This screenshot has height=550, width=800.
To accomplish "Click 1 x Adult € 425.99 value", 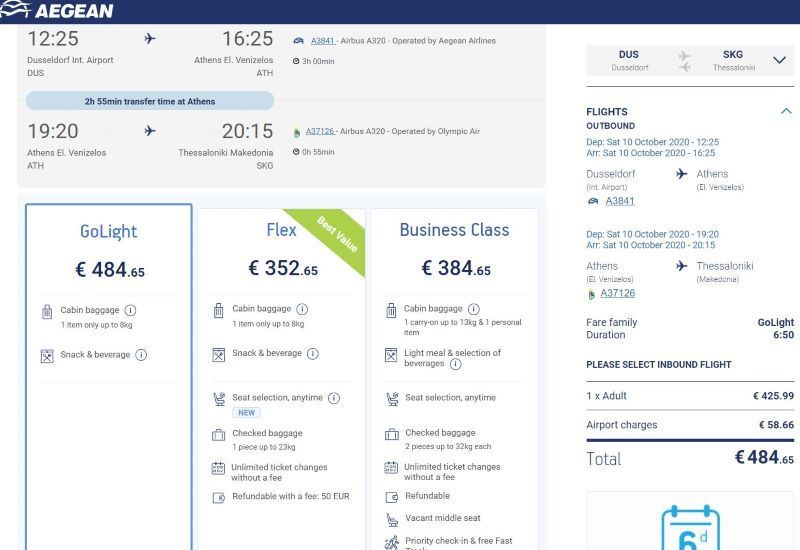I will pyautogui.click(x=773, y=396).
